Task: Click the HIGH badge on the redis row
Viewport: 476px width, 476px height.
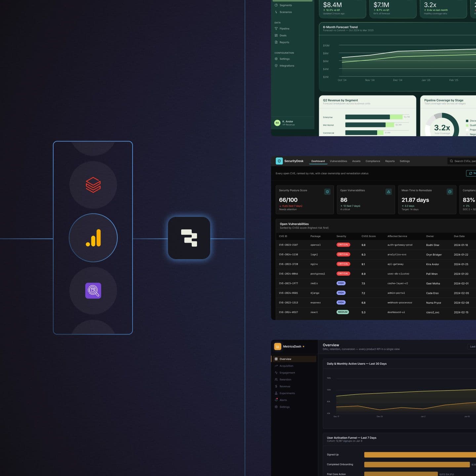Action: pos(341,283)
